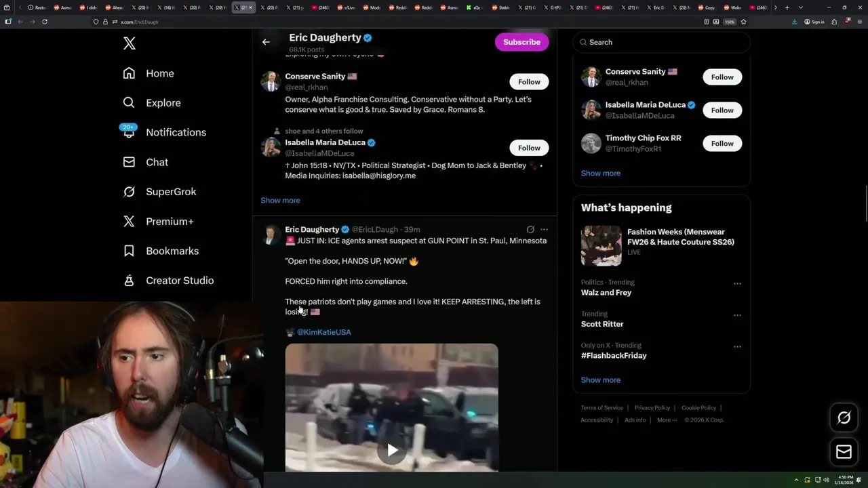Image resolution: width=868 pixels, height=488 pixels.
Task: Open the Ads info footer link
Action: (x=635, y=420)
